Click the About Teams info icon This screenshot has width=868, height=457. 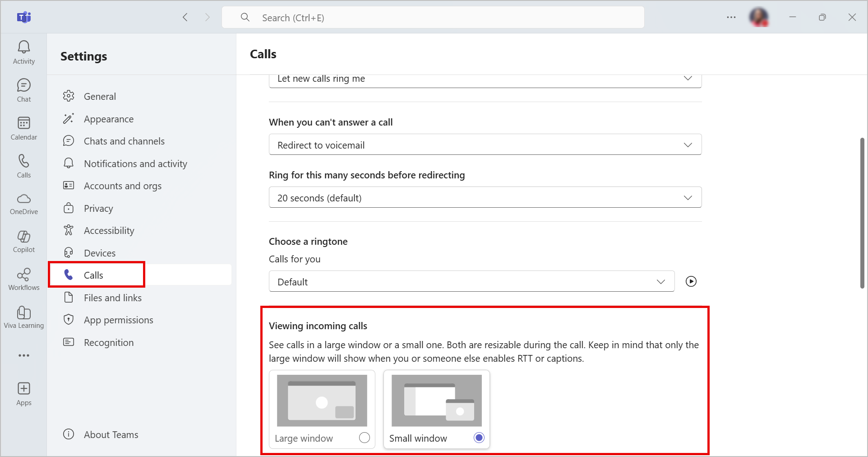tap(69, 434)
